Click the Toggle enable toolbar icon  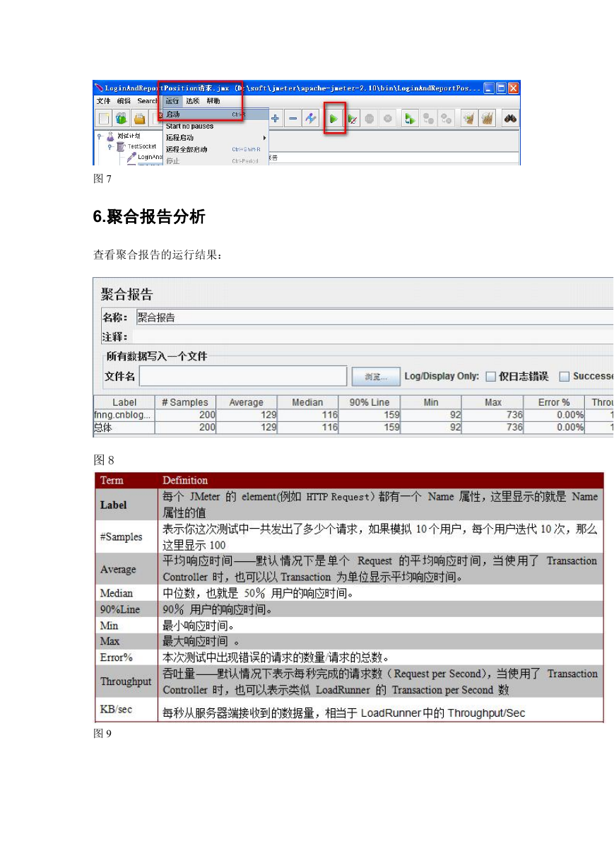[x=311, y=119]
